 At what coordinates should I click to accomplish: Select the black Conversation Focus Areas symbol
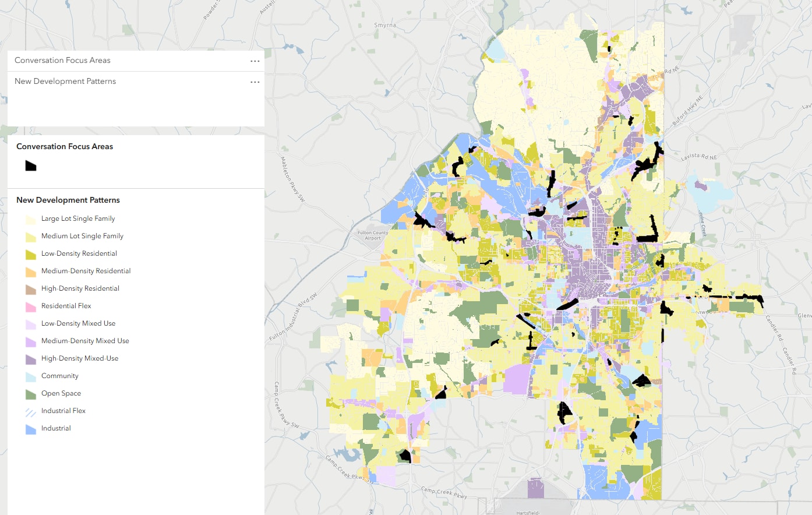pyautogui.click(x=30, y=166)
